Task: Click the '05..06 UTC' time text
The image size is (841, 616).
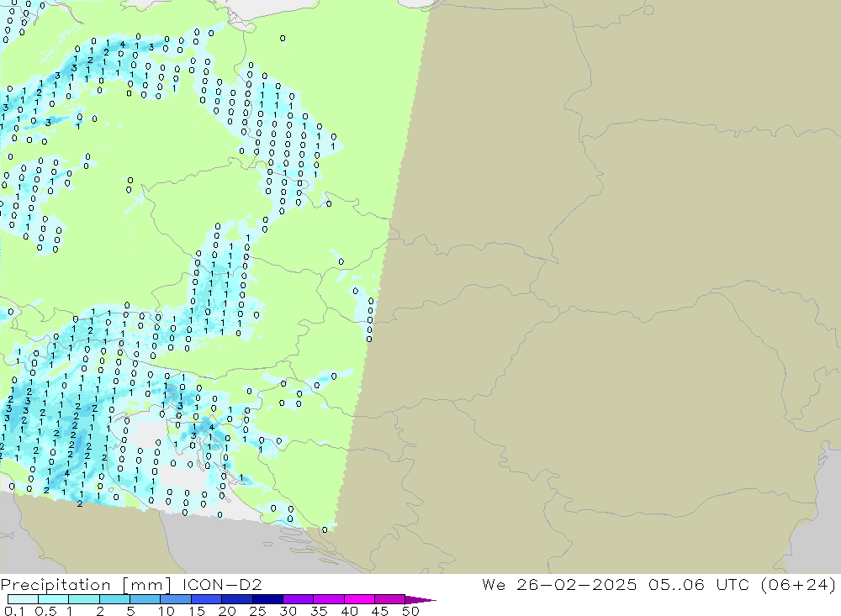Action: coord(698,584)
